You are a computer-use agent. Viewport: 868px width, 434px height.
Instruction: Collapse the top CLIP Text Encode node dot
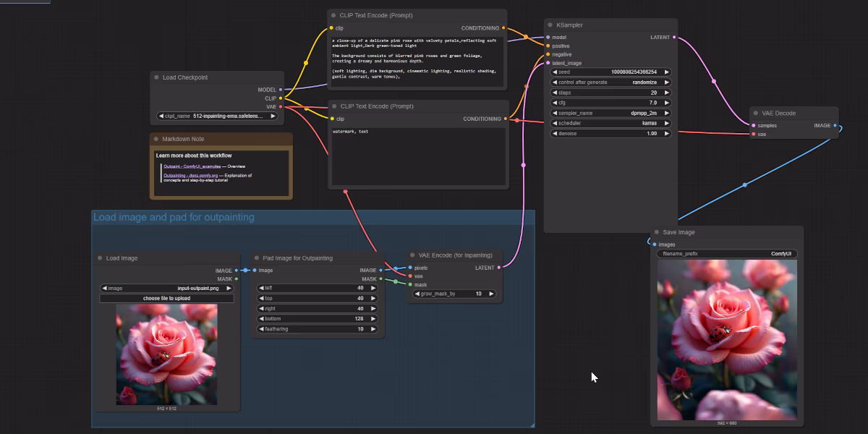coord(333,15)
